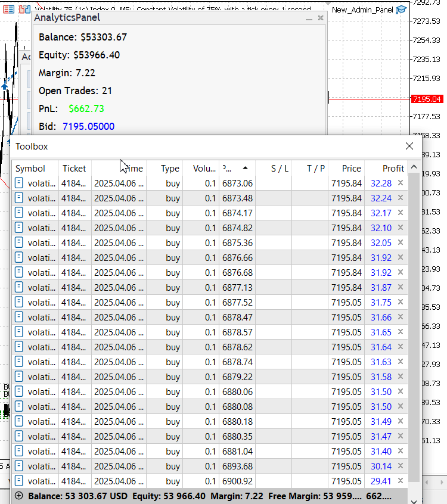Viewport: 447px width, 504px height.
Task: Click the chart candlestick icon at top left
Action: (24, 10)
